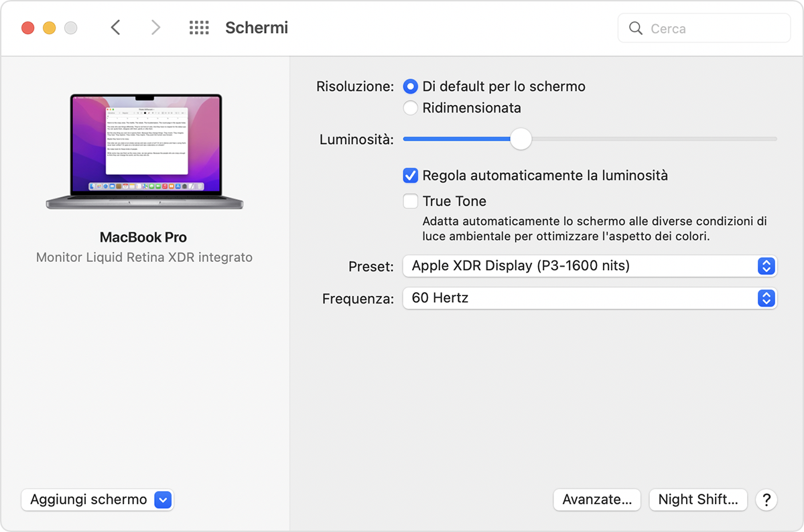Open help with the question mark button

pos(766,500)
